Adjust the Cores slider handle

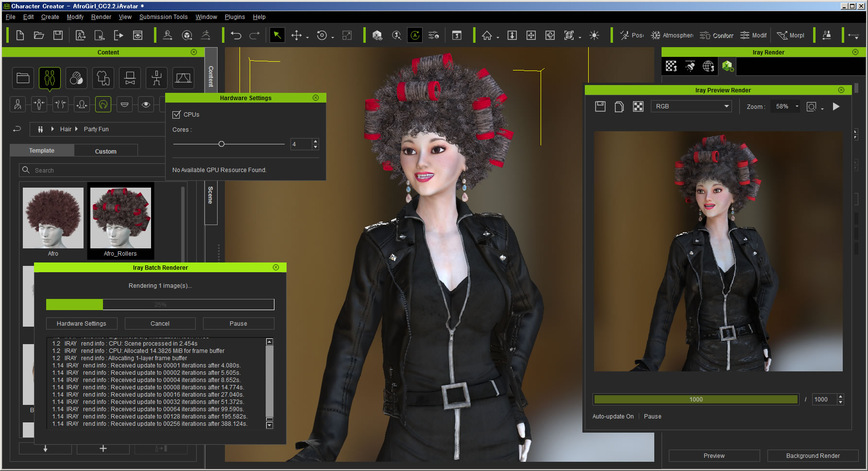tap(221, 144)
